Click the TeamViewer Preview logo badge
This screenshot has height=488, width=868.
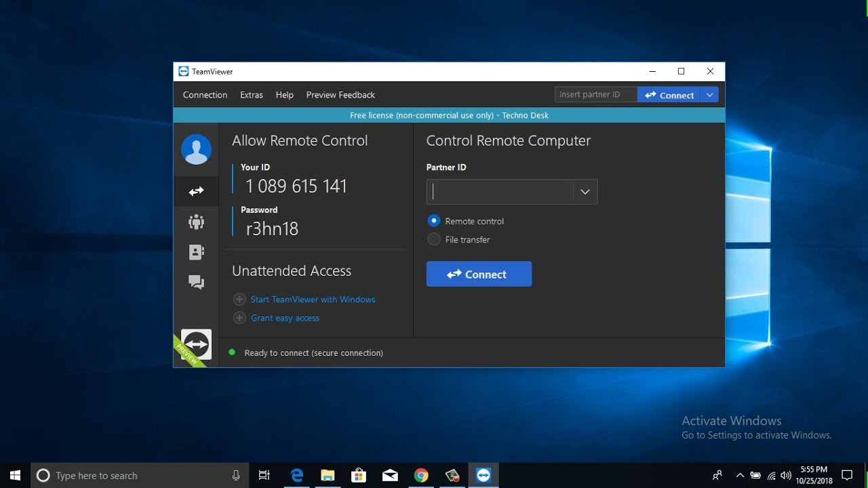point(196,344)
